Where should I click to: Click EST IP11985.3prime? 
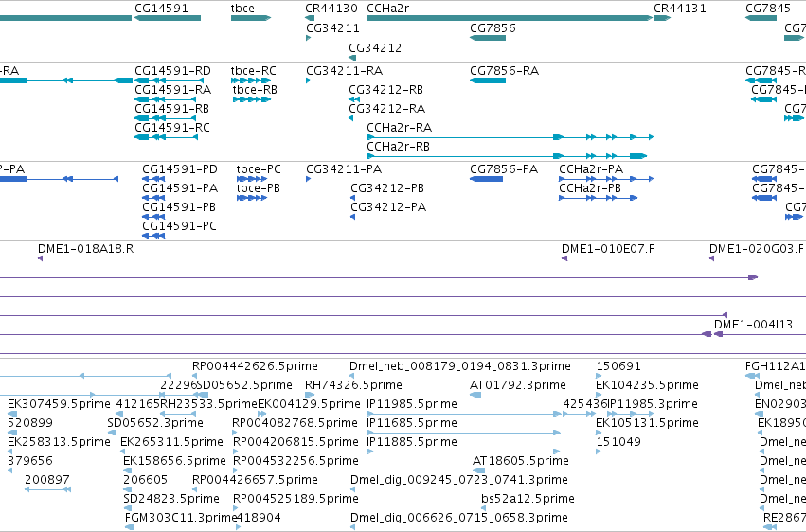coord(653,404)
